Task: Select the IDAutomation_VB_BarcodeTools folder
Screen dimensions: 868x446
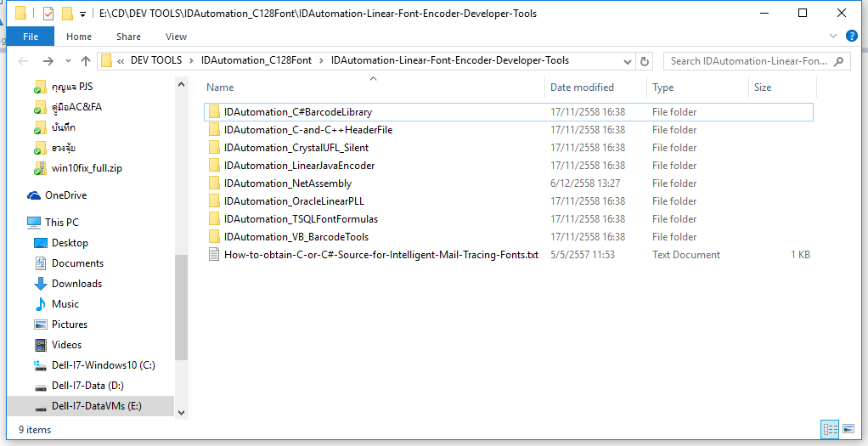Action: (x=508, y=236)
